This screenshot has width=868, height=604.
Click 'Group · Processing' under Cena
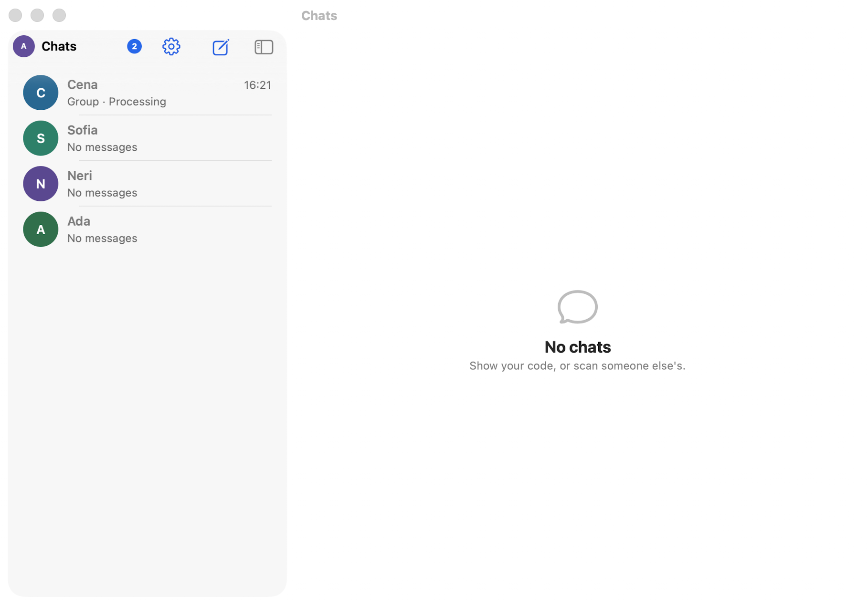pos(116,102)
